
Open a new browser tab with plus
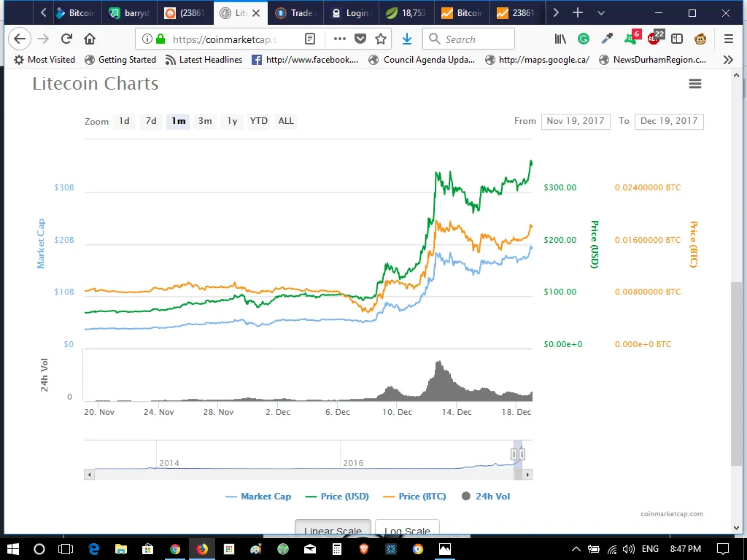tap(578, 13)
